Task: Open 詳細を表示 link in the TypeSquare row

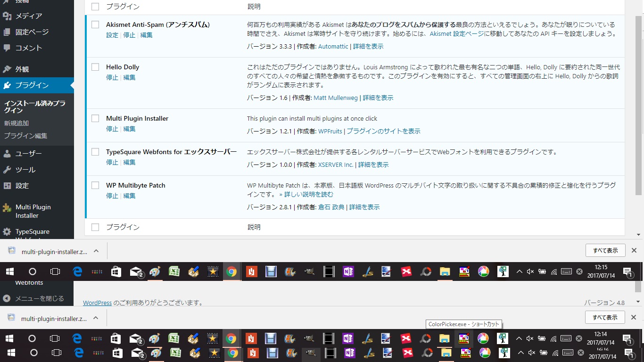Action: (373, 165)
